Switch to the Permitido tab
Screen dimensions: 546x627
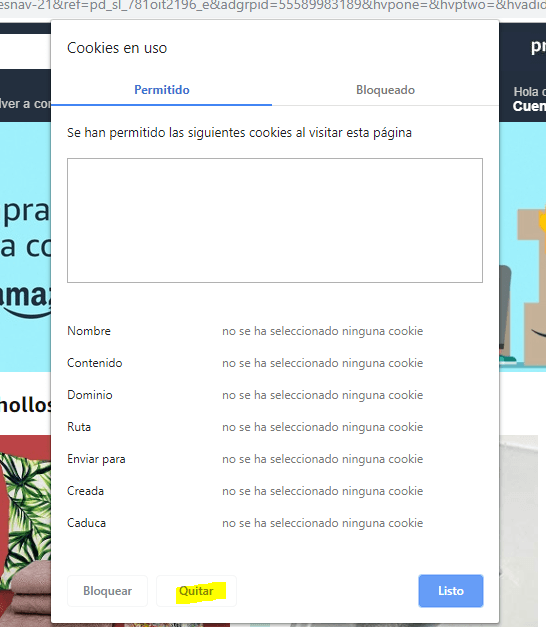(162, 90)
